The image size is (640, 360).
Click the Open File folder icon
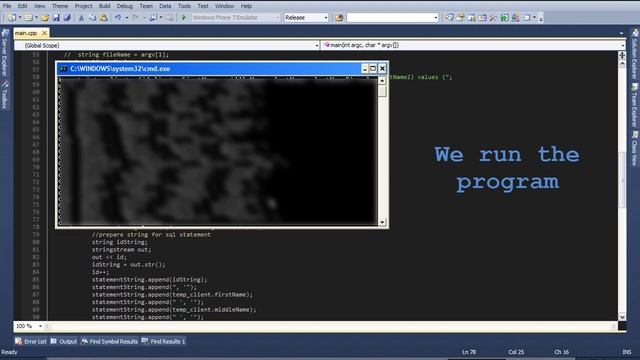point(45,18)
